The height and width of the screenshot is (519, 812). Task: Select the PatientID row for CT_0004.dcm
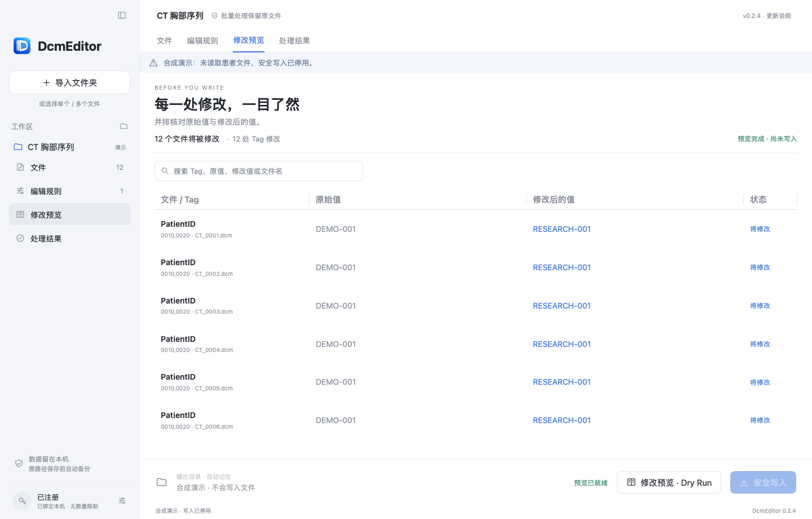[476, 344]
